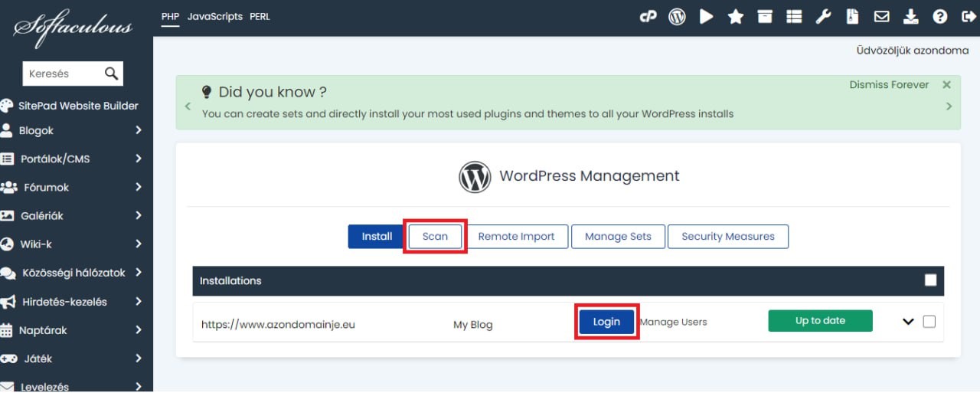This screenshot has height=393, width=980.
Task: Click the blue Login button
Action: [x=606, y=322]
